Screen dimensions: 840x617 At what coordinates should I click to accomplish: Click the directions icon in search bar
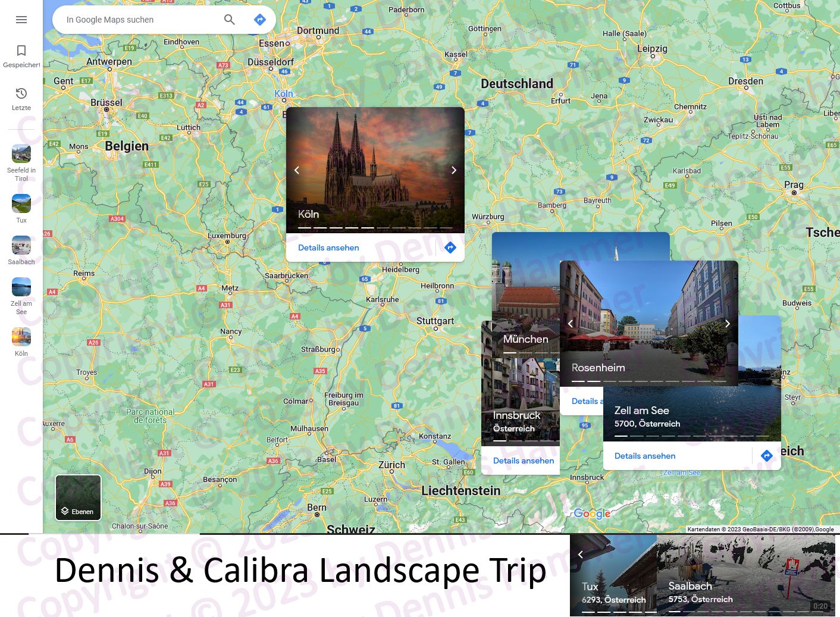pyautogui.click(x=260, y=20)
